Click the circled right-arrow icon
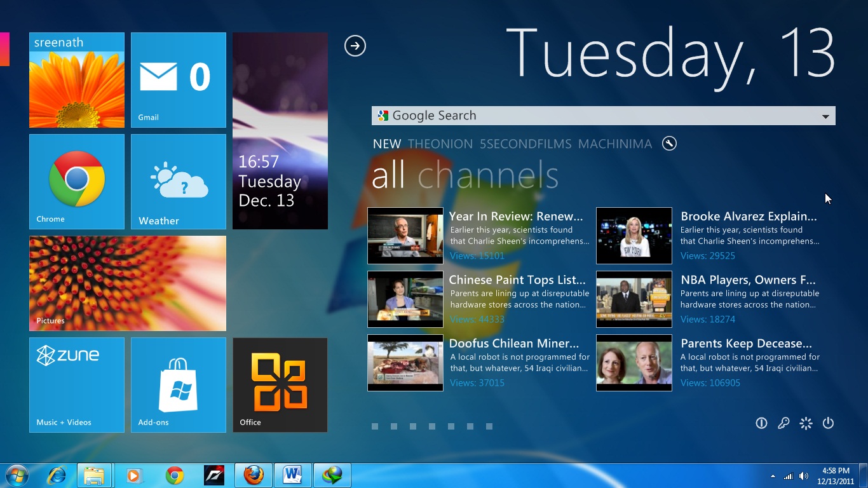Viewport: 868px width, 488px height. point(355,46)
